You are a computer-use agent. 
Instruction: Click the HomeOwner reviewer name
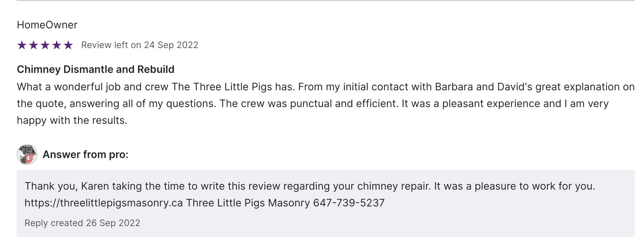tap(47, 25)
